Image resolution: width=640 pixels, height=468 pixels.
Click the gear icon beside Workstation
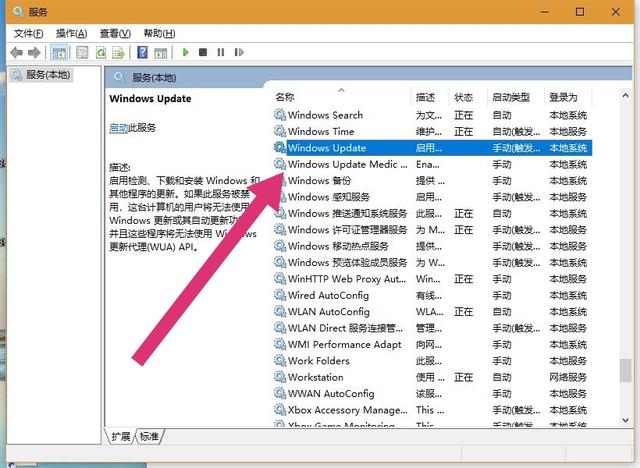point(280,377)
